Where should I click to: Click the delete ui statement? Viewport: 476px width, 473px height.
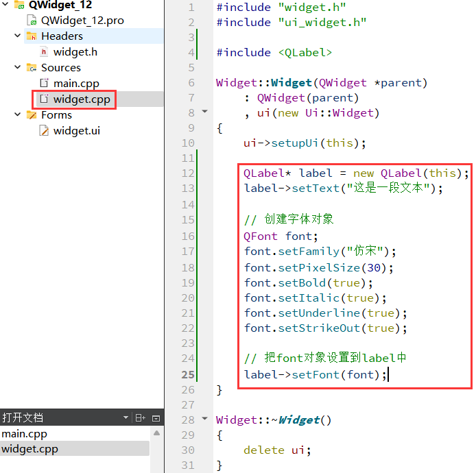(278, 450)
